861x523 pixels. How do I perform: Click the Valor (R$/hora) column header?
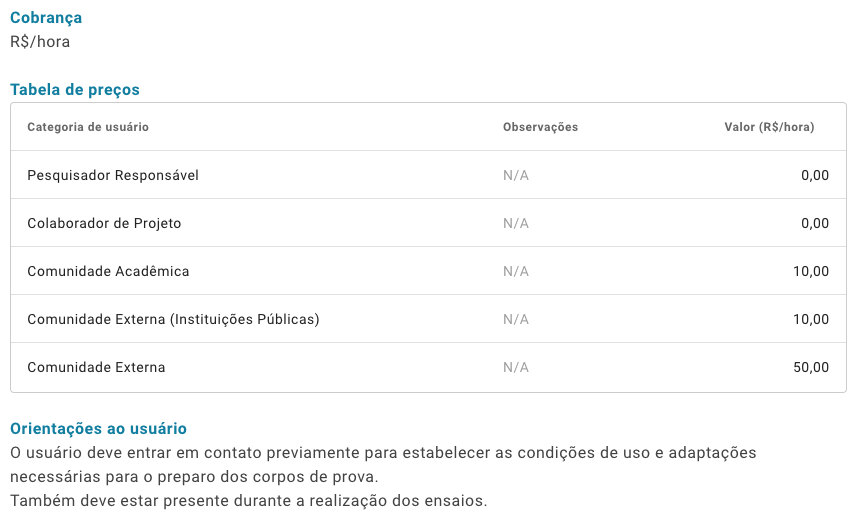pos(769,127)
